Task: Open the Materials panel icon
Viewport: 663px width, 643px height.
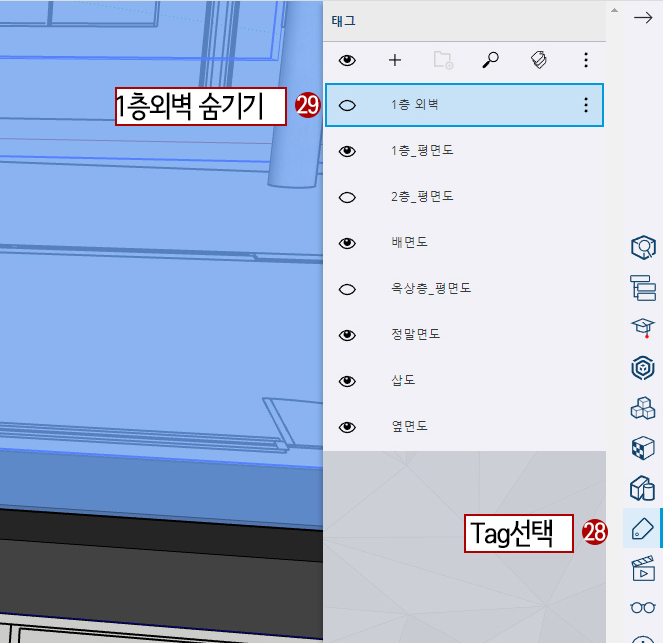Action: pyautogui.click(x=643, y=448)
